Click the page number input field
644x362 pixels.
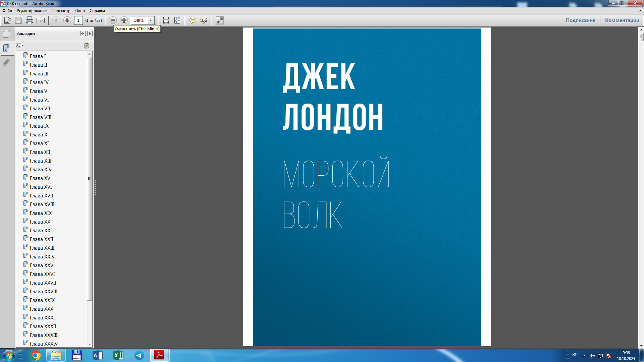(78, 20)
